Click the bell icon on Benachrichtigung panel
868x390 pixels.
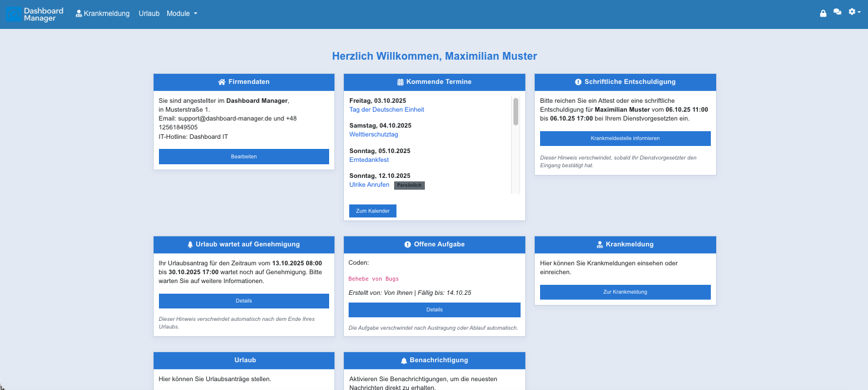(x=403, y=360)
